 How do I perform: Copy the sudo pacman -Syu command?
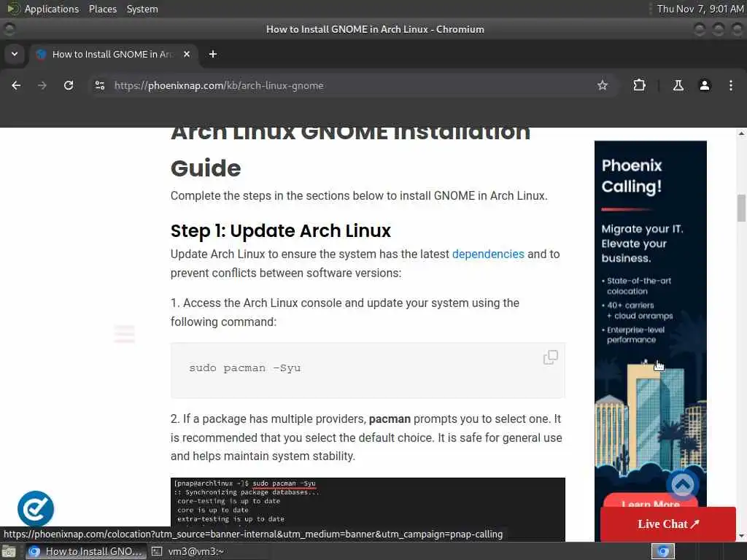point(550,357)
